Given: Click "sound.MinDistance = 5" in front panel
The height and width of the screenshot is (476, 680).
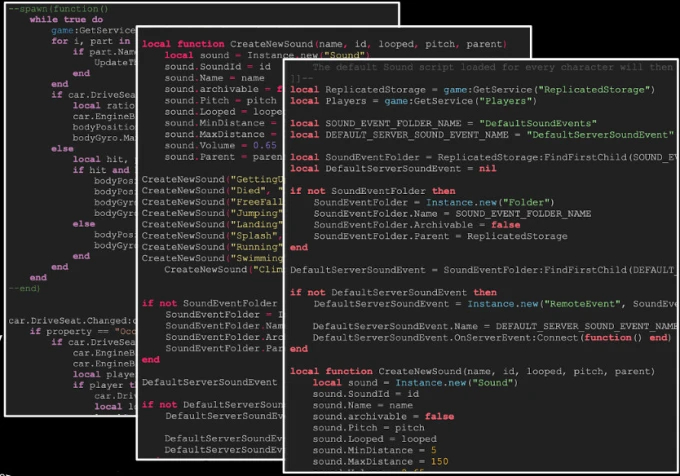Looking at the screenshot, I should [375, 450].
